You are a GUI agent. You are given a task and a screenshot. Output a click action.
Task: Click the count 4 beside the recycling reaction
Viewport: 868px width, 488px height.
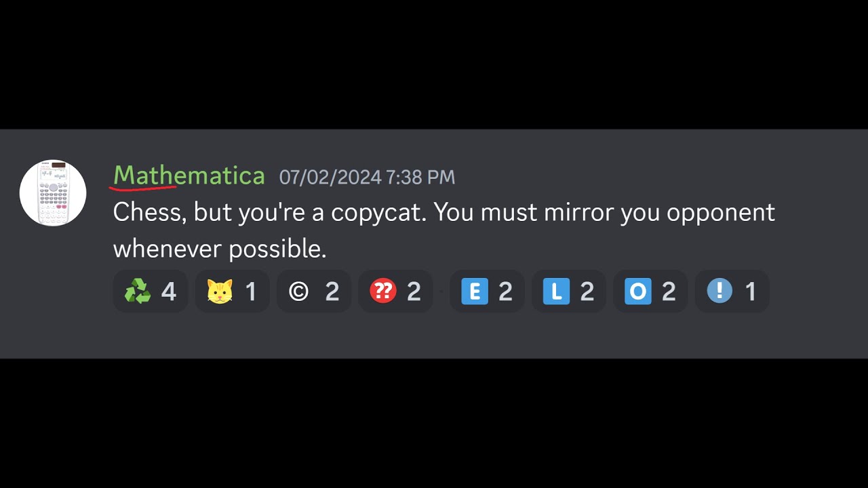coord(169,292)
